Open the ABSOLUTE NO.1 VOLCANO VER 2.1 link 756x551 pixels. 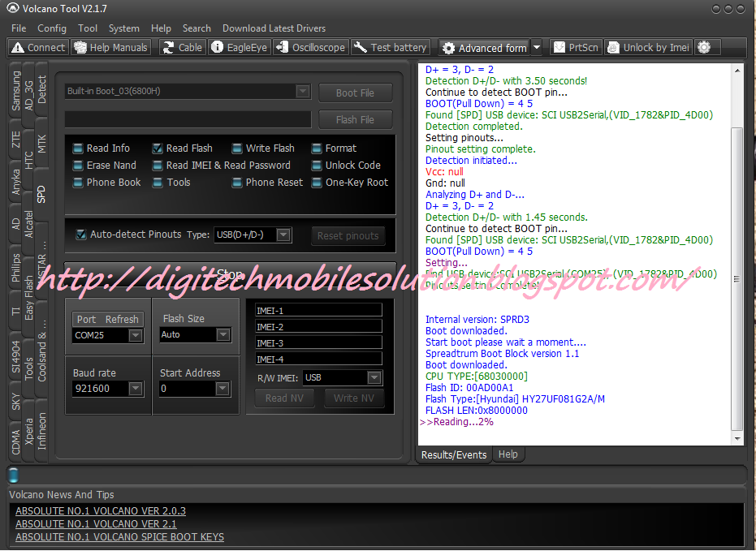pyautogui.click(x=96, y=523)
